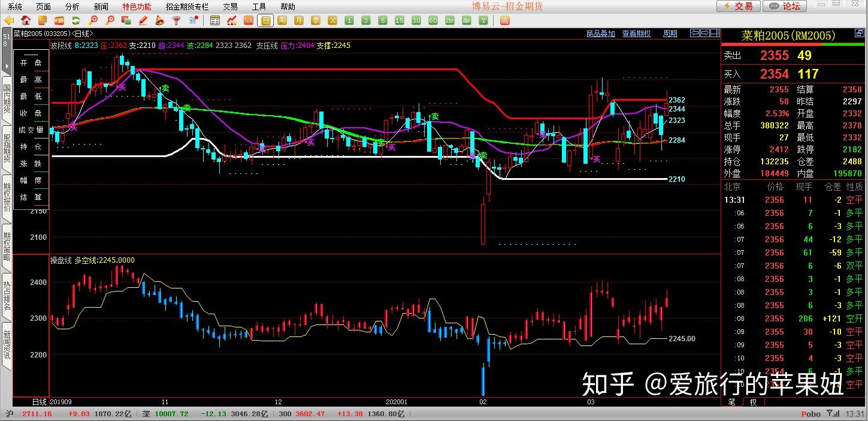This screenshot has width=868, height=421.
Task: Select the 15-minute period button
Action: pyautogui.click(x=400, y=20)
